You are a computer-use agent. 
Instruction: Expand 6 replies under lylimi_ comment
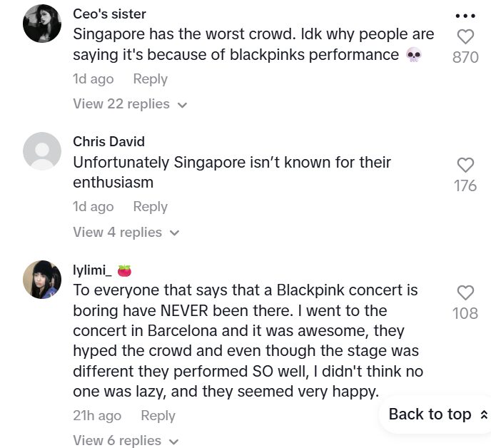tap(126, 440)
